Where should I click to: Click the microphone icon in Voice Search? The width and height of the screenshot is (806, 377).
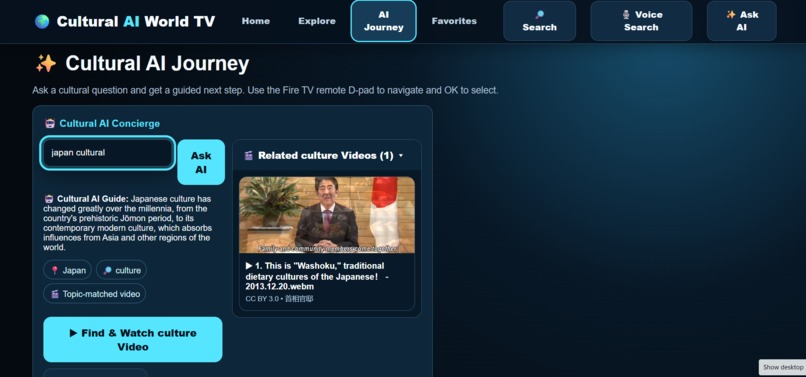[626, 15]
